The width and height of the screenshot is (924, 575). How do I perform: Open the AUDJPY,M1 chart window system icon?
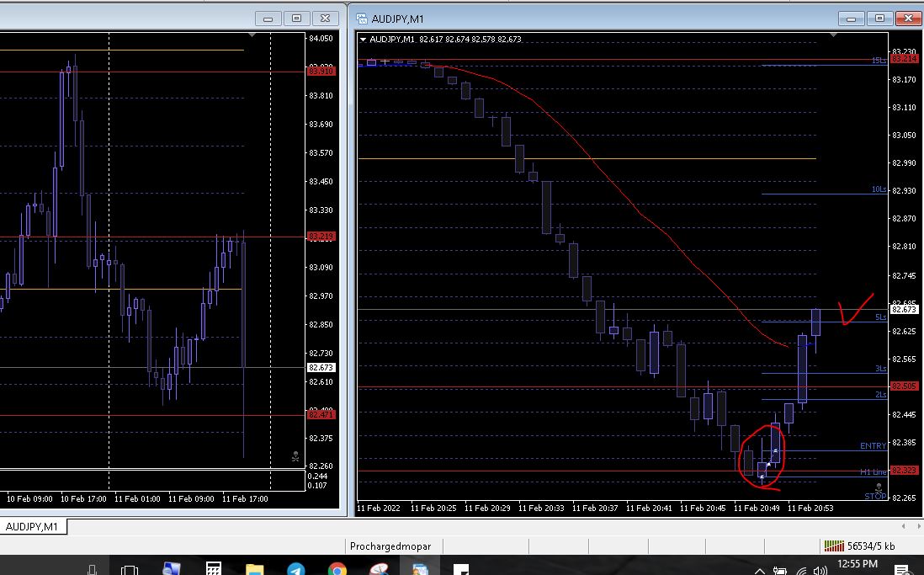tap(362, 19)
